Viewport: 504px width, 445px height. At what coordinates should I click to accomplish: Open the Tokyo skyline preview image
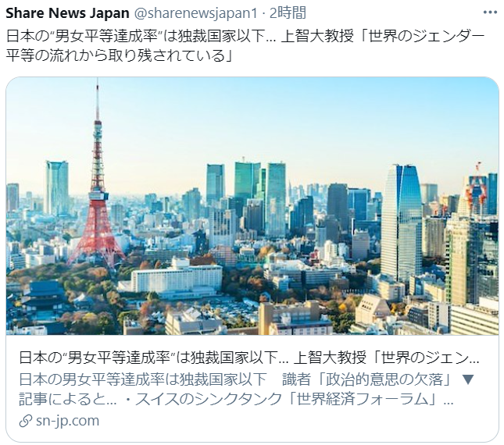click(252, 206)
